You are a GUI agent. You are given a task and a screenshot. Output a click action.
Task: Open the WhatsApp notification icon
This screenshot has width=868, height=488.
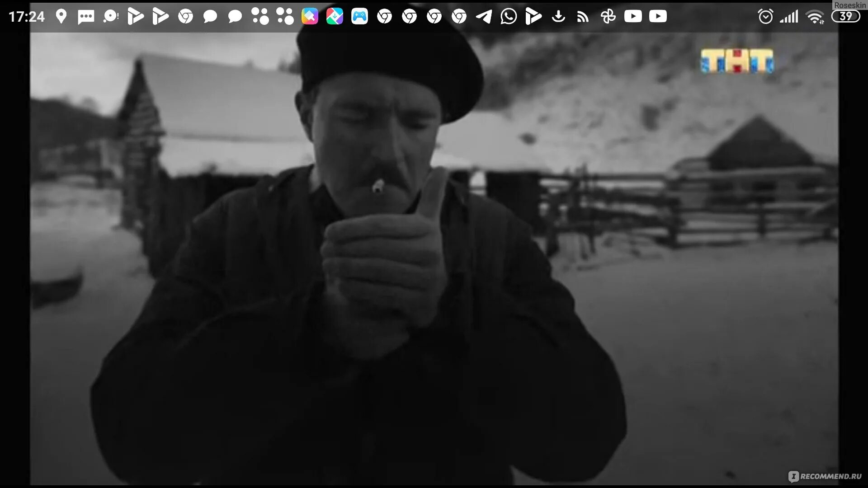pyautogui.click(x=509, y=17)
